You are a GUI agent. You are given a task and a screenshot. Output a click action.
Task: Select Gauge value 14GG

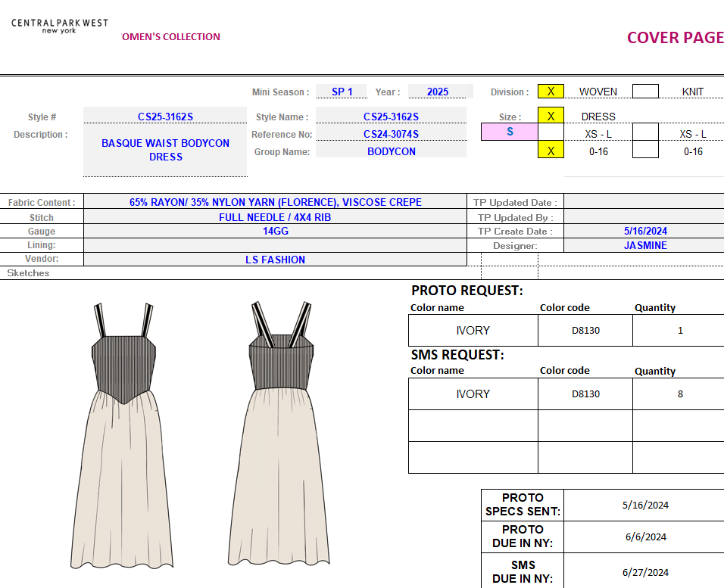pyautogui.click(x=275, y=231)
